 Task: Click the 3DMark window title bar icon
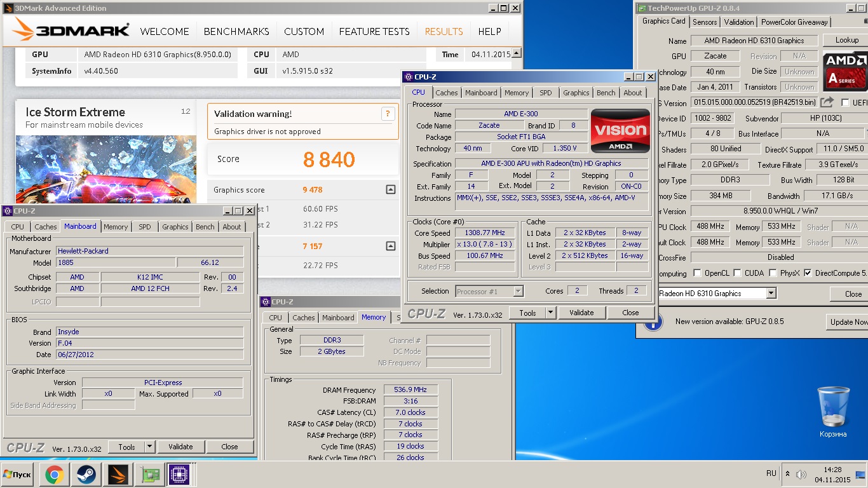pos(8,8)
